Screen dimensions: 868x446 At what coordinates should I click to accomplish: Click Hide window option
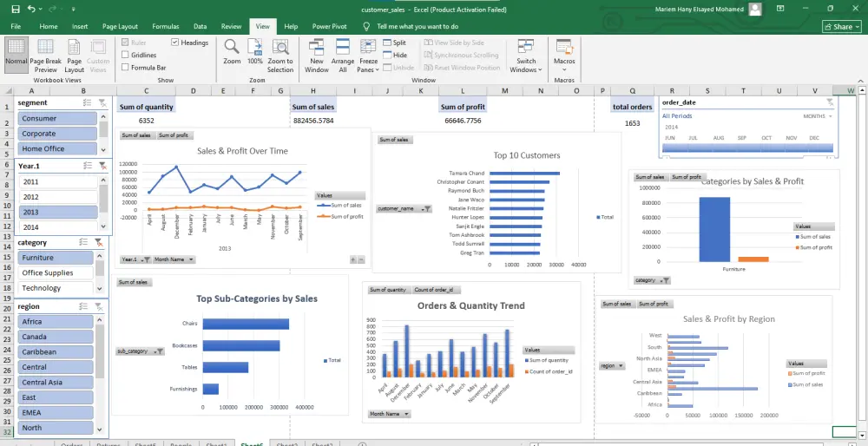point(395,55)
